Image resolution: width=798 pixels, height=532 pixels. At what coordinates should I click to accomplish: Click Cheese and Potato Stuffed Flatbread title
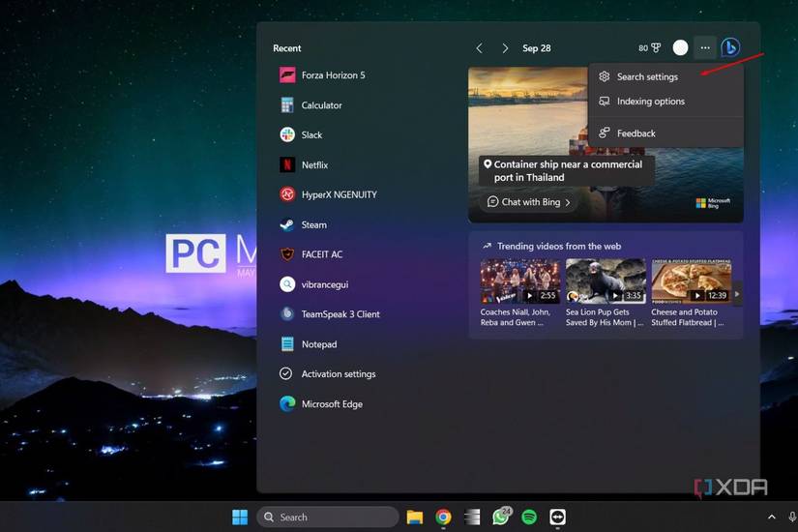(x=688, y=317)
